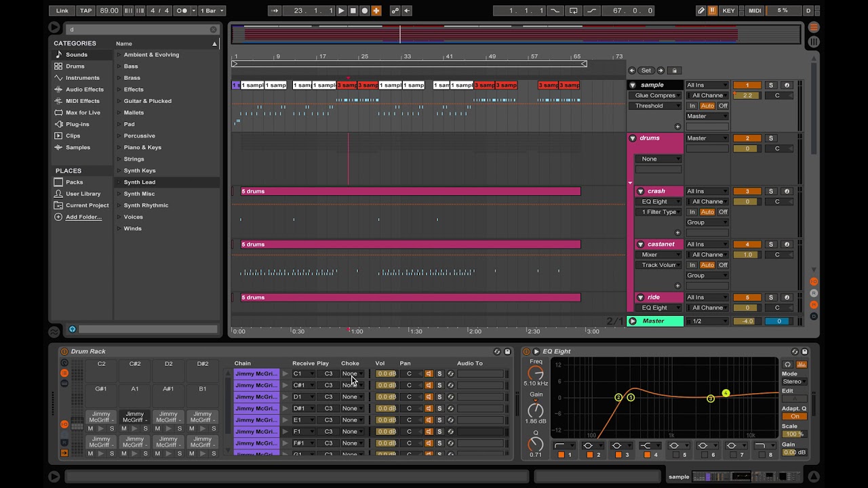Solo the castanet track

770,245
